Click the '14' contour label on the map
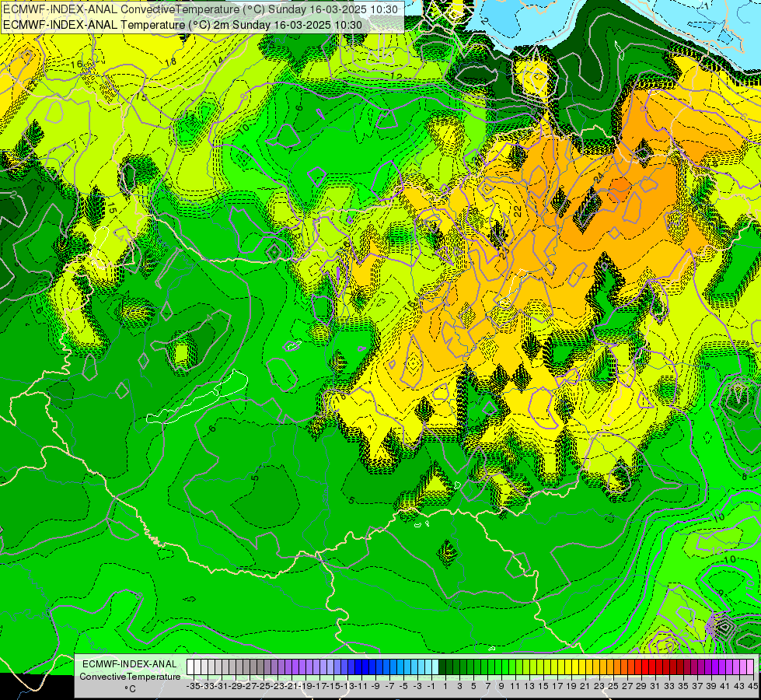761x700 pixels. 218,61
